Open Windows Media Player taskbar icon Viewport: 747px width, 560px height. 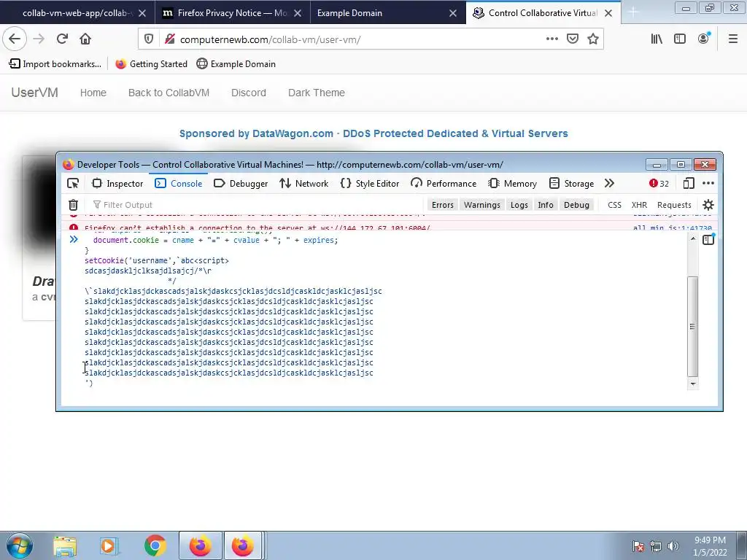[x=109, y=545]
